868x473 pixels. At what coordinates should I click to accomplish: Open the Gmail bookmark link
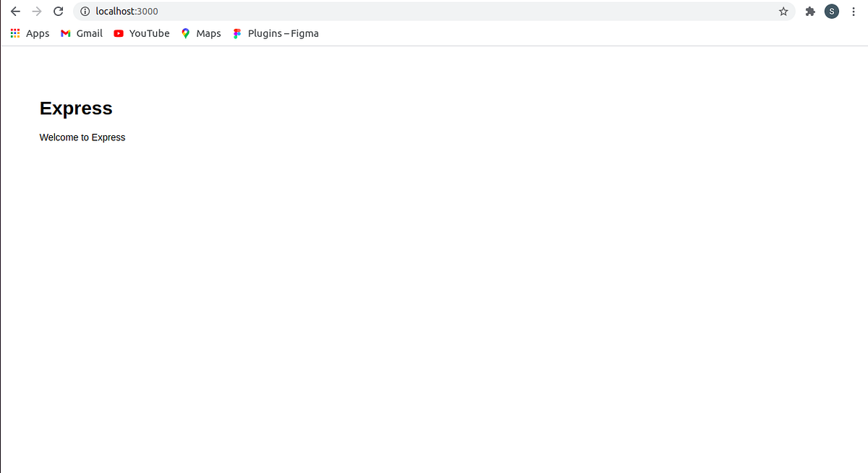click(x=90, y=33)
